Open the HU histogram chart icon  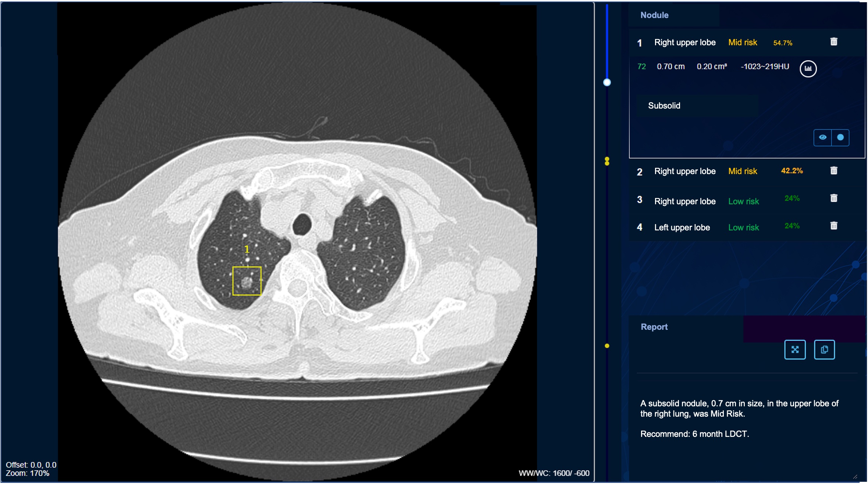808,68
